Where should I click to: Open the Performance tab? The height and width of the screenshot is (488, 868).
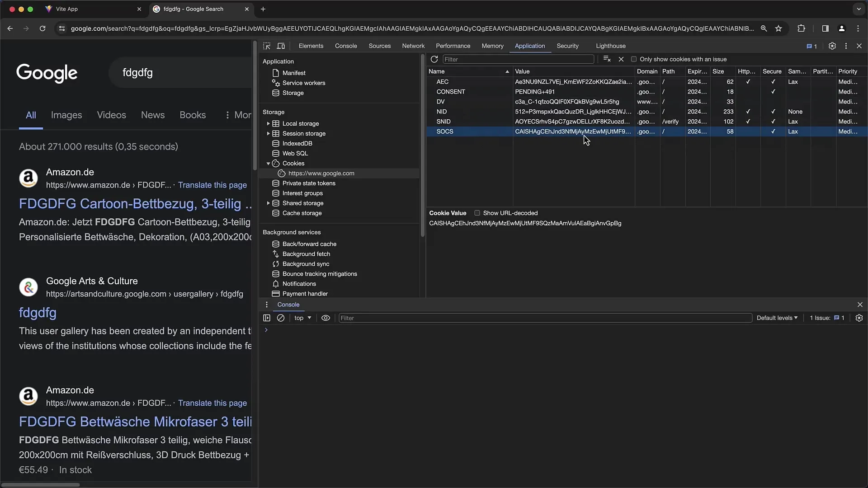(x=453, y=46)
